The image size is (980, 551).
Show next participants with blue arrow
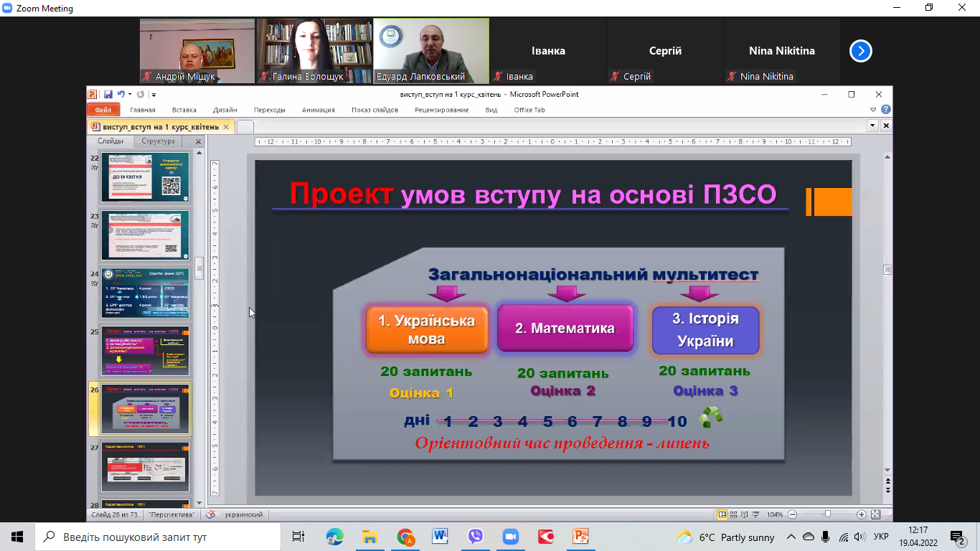pos(860,51)
